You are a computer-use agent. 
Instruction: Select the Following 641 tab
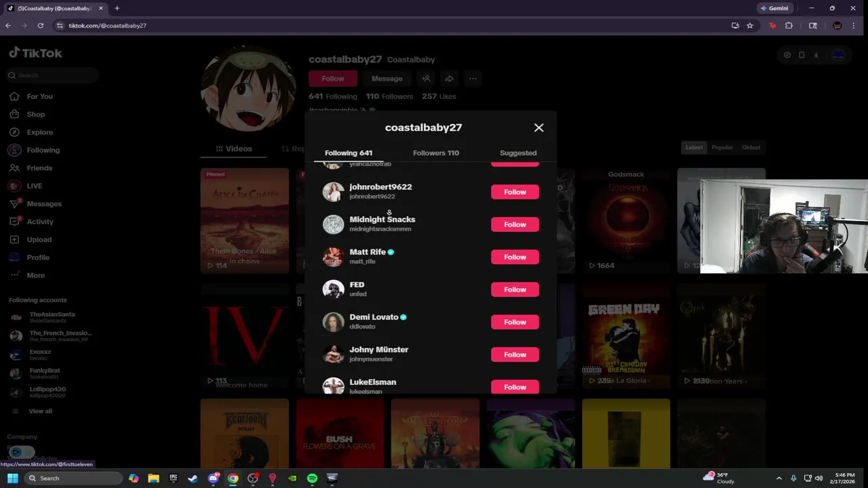pyautogui.click(x=349, y=153)
